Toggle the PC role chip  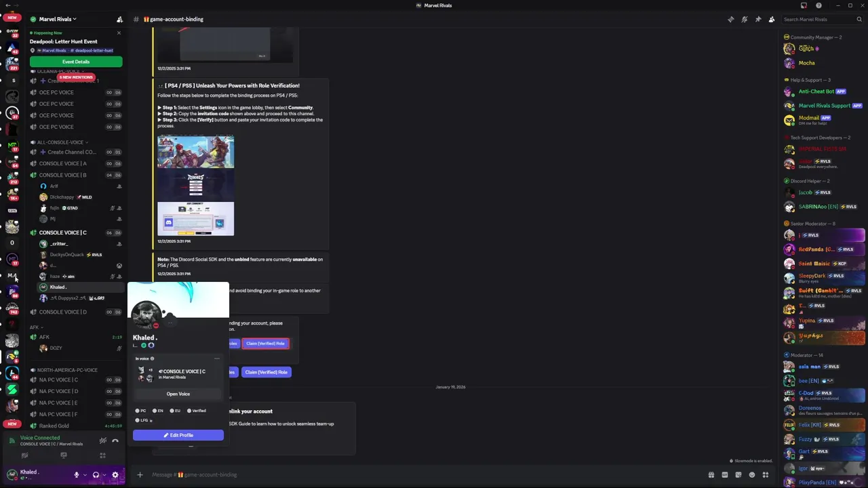click(x=141, y=411)
